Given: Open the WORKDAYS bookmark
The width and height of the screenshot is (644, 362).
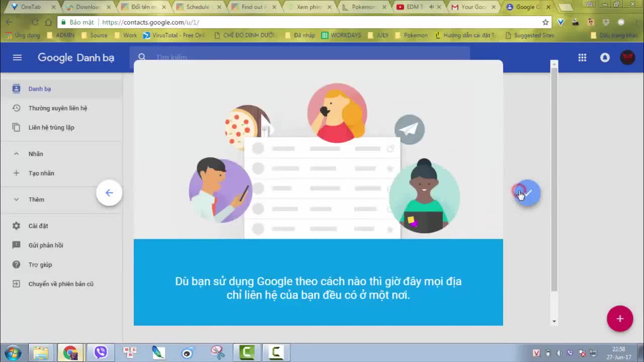Looking at the screenshot, I should tap(341, 35).
